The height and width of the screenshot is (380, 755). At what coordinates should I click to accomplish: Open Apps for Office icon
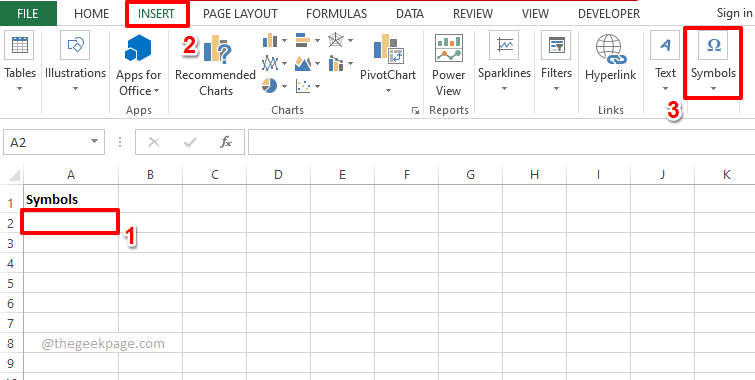pyautogui.click(x=138, y=48)
